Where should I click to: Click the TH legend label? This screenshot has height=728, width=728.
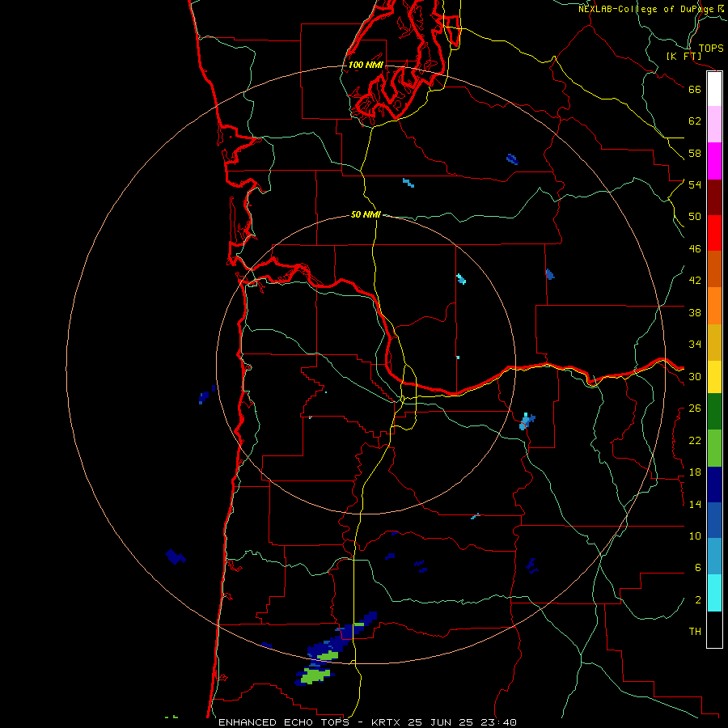695,632
